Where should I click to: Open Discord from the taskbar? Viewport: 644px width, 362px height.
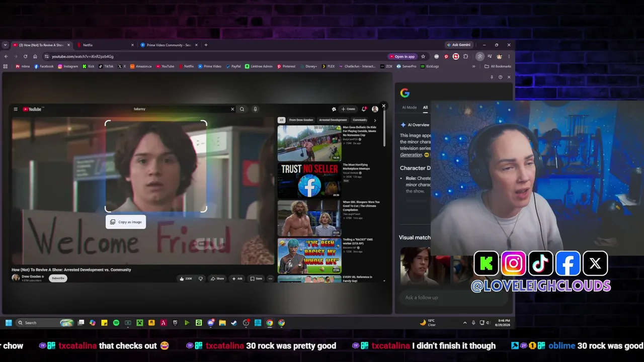210,323
